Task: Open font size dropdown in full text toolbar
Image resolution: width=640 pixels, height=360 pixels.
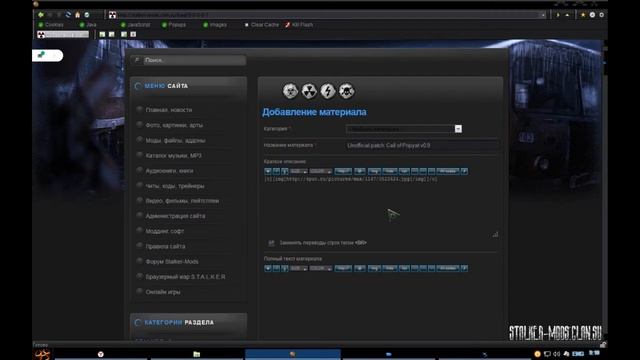Action: [x=299, y=268]
